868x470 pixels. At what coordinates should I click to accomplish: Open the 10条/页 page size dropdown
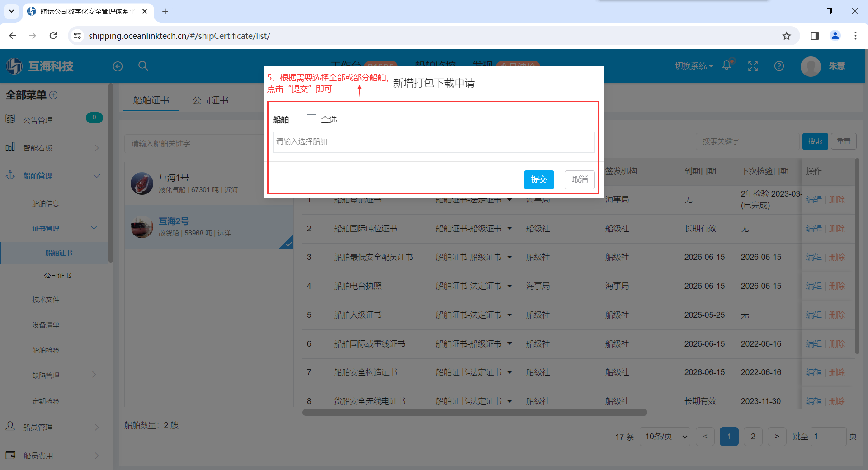tap(665, 437)
